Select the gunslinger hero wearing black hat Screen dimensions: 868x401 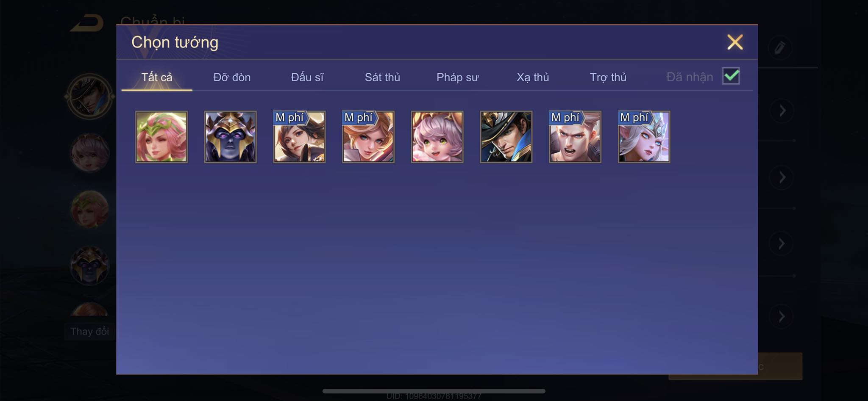tap(506, 137)
